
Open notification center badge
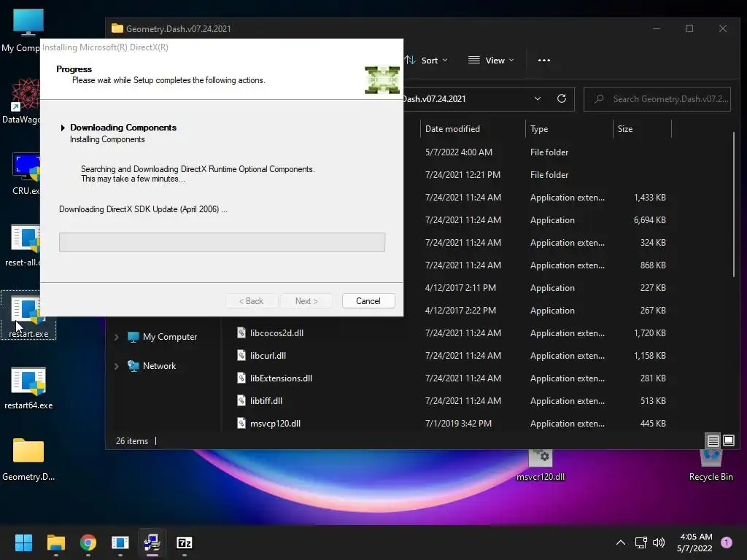coord(727,542)
